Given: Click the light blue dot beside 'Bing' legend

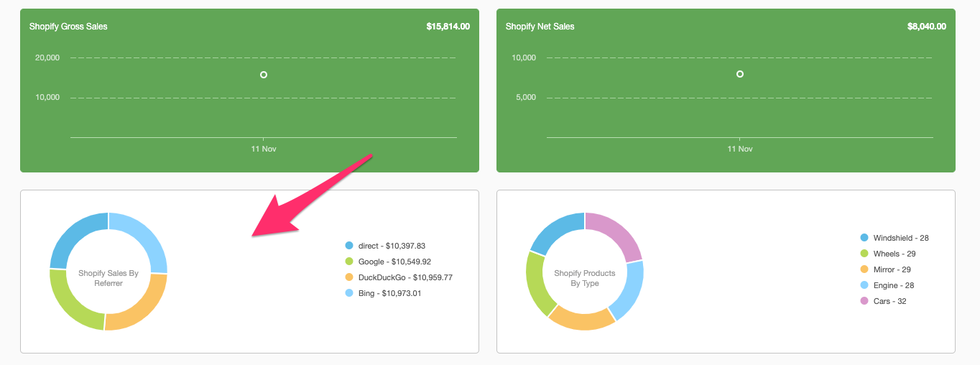Looking at the screenshot, I should 349,293.
